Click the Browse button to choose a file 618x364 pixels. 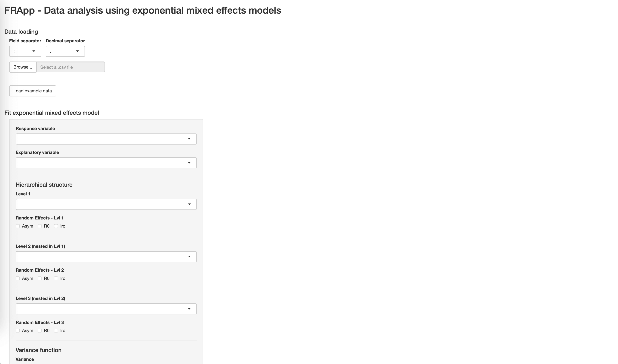[x=23, y=67]
